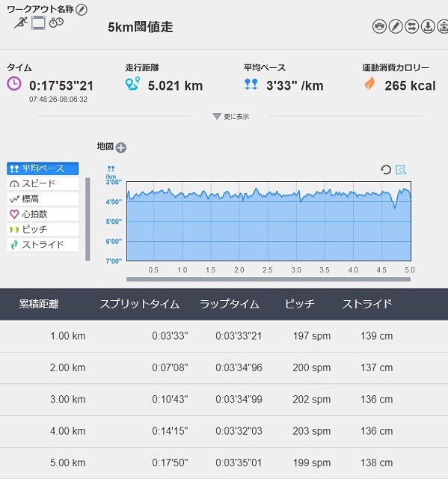Select 心拍数 graph tab
The height and width of the screenshot is (479, 448).
[x=43, y=214]
